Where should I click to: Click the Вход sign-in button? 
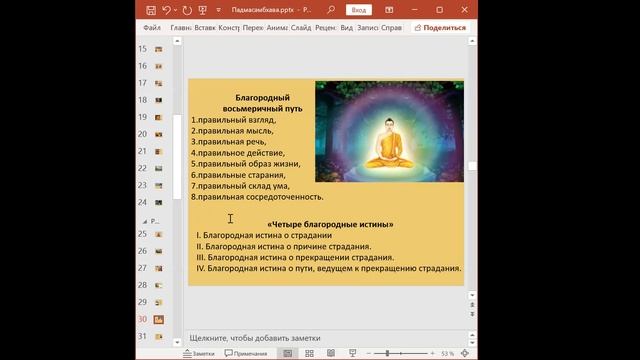pos(359,10)
